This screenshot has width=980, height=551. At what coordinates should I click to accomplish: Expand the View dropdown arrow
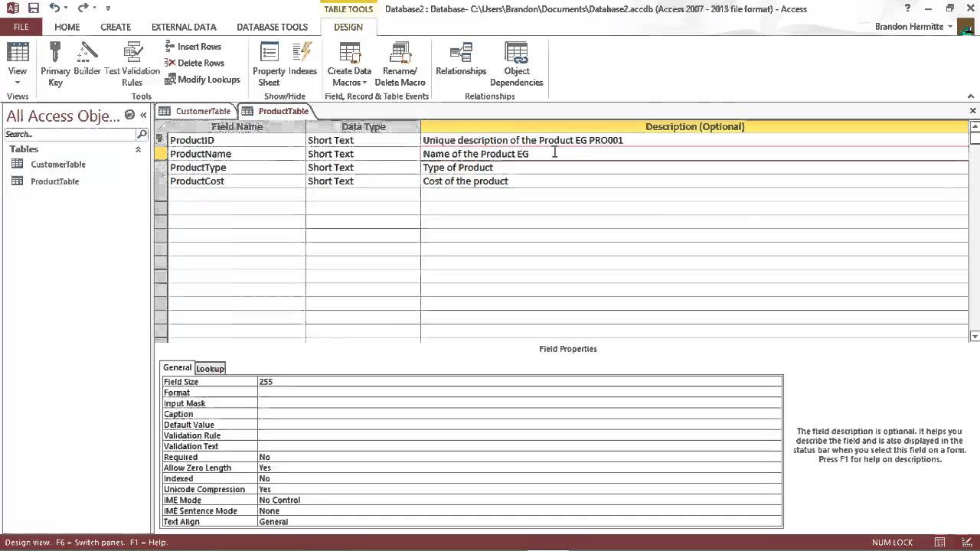point(17,82)
